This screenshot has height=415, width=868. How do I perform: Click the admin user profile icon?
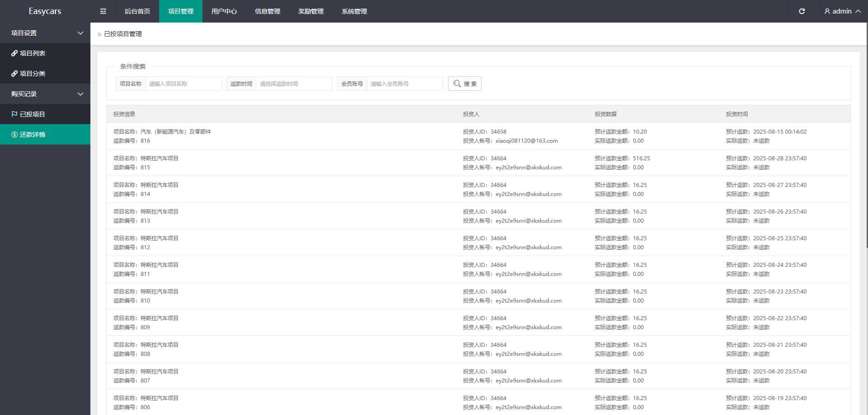827,11
